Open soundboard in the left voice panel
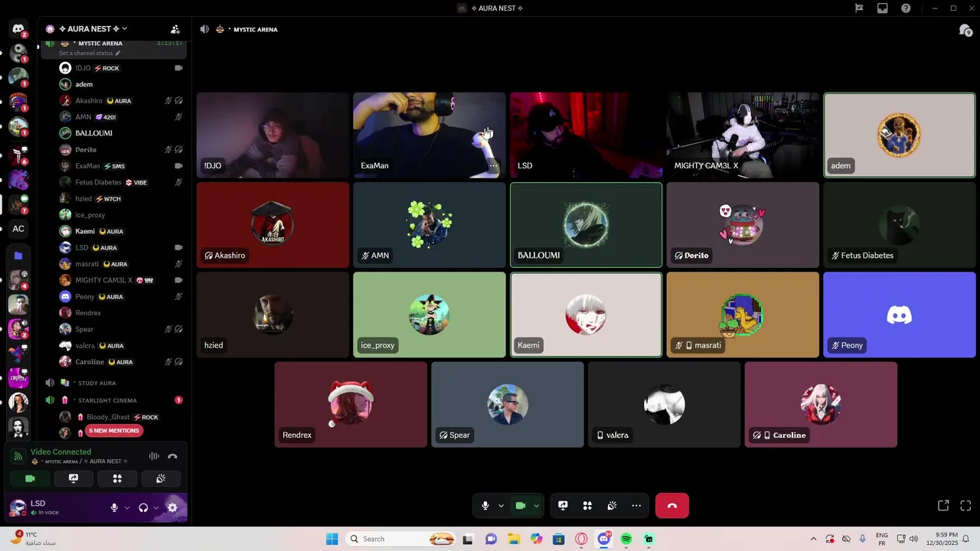The image size is (980, 551). click(161, 478)
